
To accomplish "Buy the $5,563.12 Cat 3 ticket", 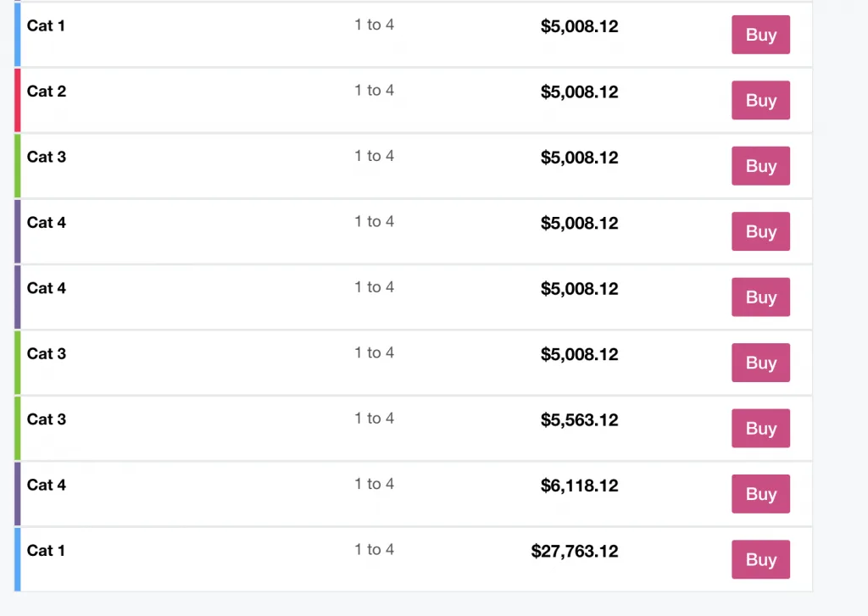I will click(x=760, y=428).
